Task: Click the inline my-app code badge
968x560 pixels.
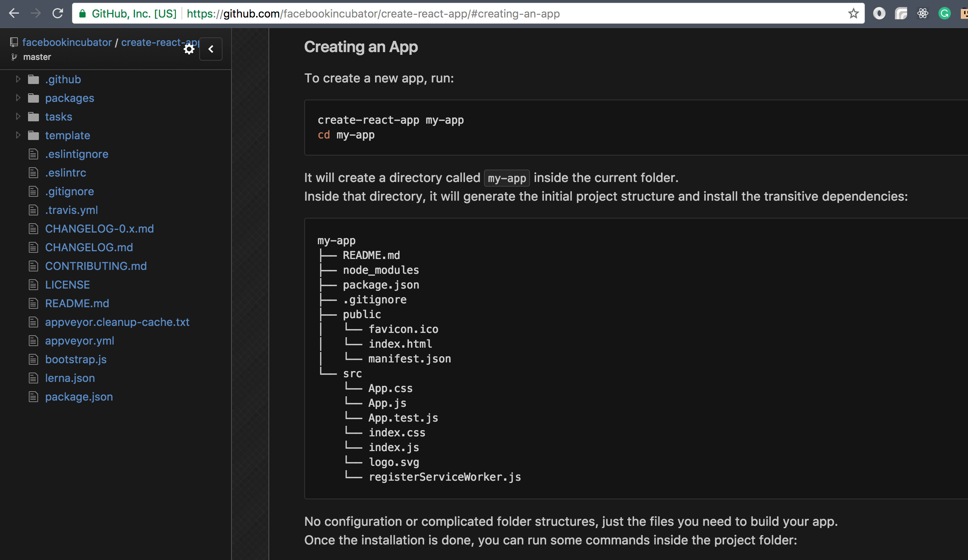Action: click(507, 178)
